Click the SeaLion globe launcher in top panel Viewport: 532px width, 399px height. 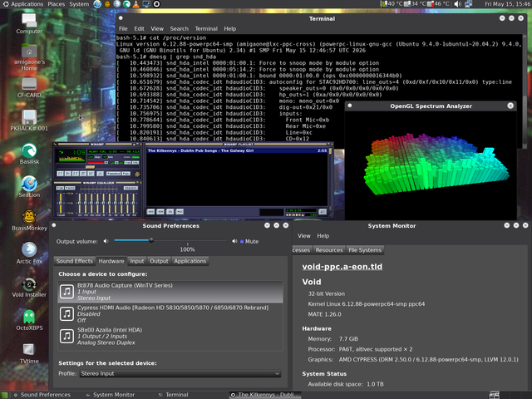(97, 4)
